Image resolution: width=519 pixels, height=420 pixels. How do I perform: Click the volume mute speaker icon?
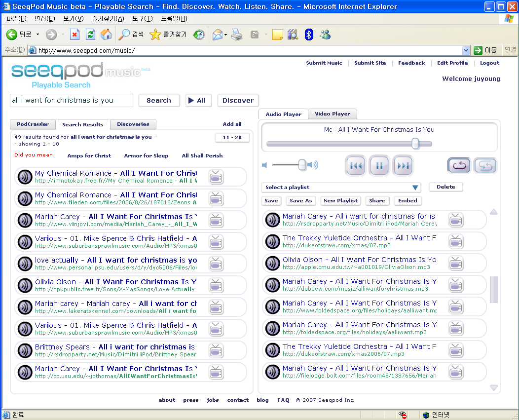click(264, 165)
